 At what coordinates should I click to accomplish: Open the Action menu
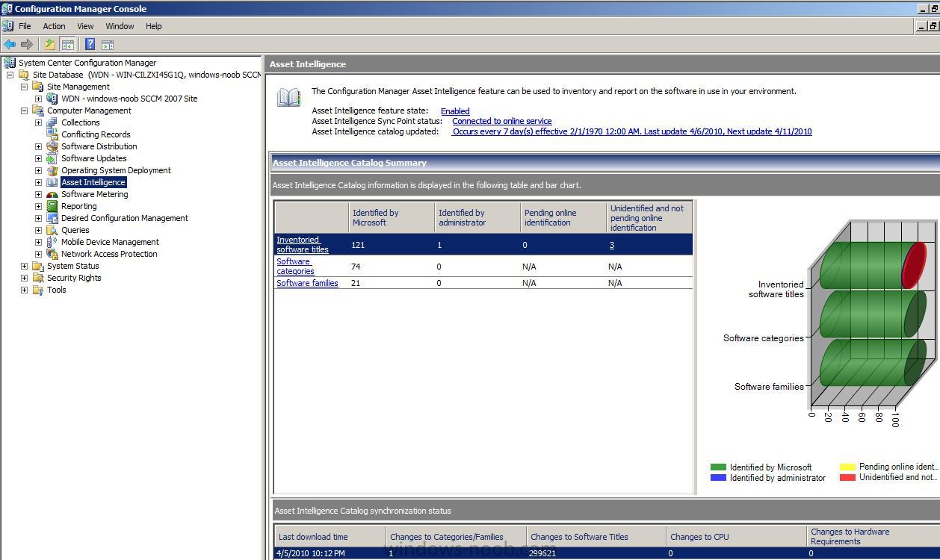[54, 26]
